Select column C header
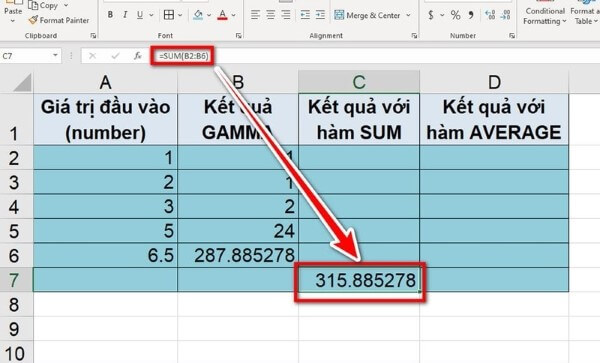600x363 pixels. coord(359,82)
